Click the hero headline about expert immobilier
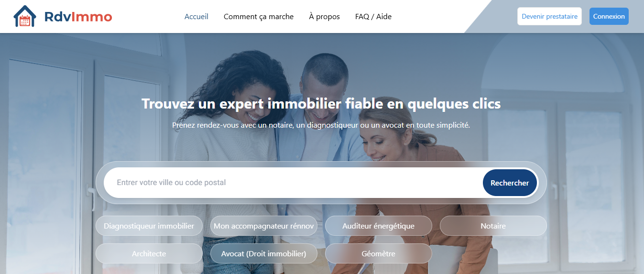 pyautogui.click(x=321, y=104)
